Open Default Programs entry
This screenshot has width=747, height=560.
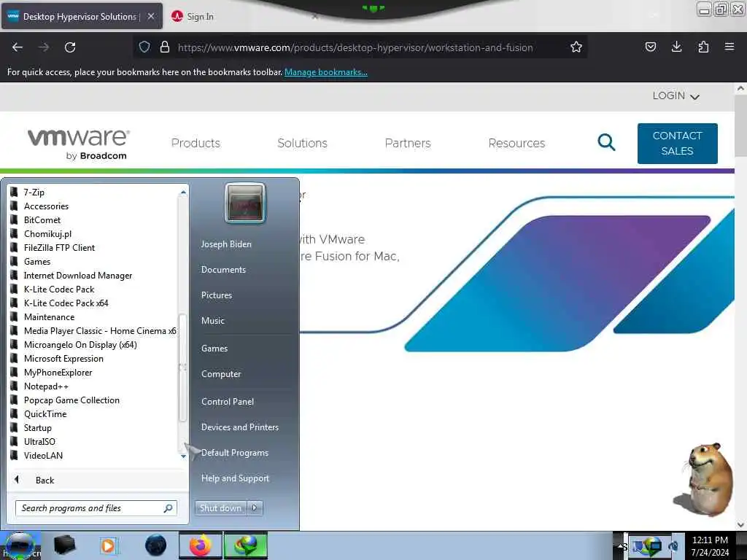235,453
